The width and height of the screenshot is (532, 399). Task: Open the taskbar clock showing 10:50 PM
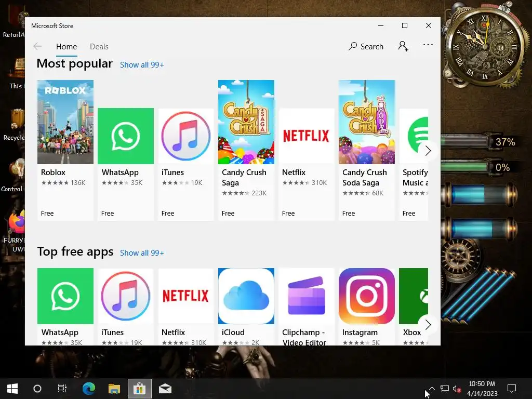click(x=482, y=389)
